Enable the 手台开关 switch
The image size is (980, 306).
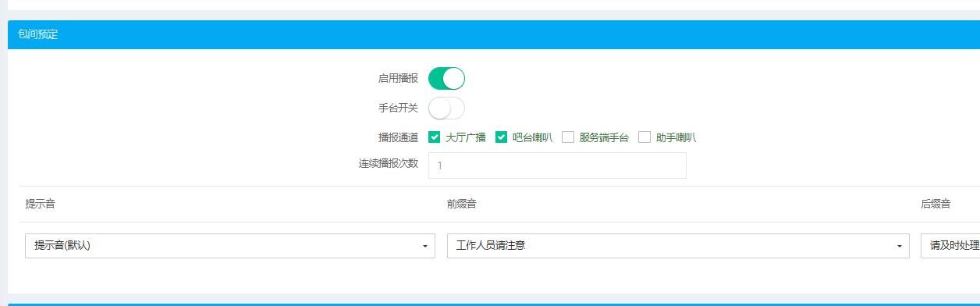tap(446, 108)
